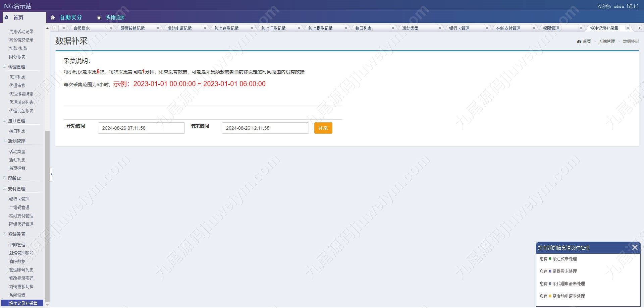
Task: Click the home icon beside 首页
Action: (x=6, y=17)
